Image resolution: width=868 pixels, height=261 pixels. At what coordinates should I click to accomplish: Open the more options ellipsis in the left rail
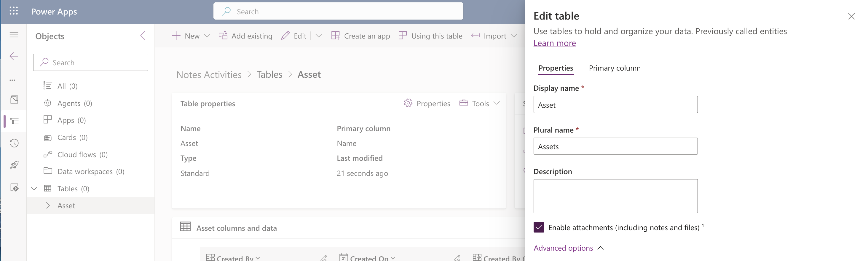[x=12, y=80]
